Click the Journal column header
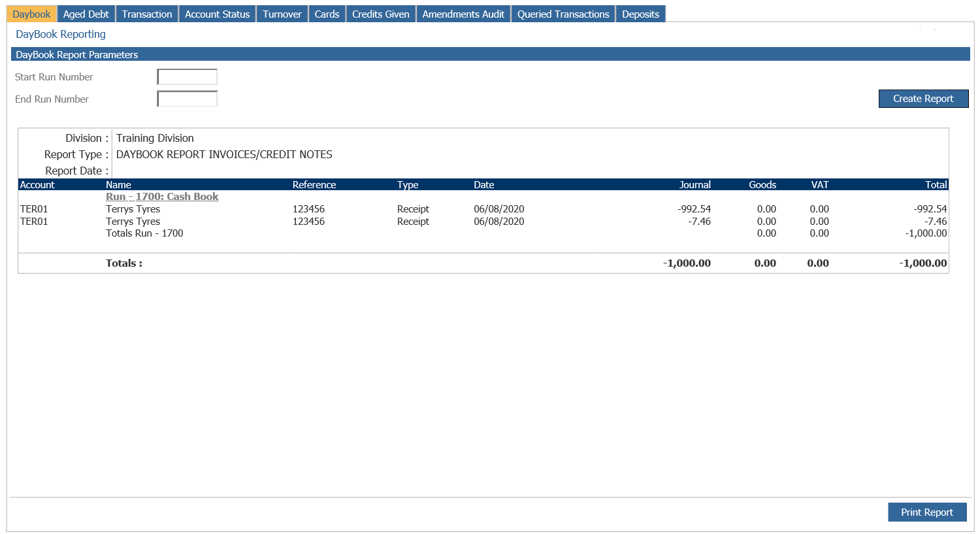The width and height of the screenshot is (980, 534). pyautogui.click(x=694, y=184)
